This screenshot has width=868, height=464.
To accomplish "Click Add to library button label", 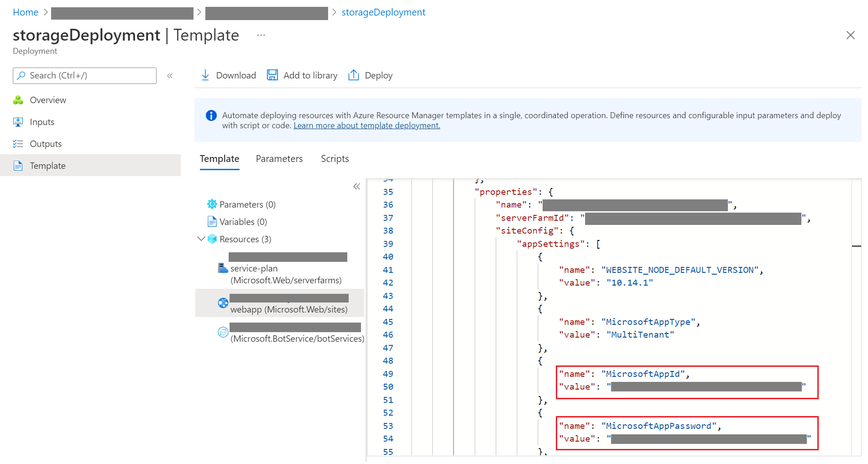I will (310, 75).
